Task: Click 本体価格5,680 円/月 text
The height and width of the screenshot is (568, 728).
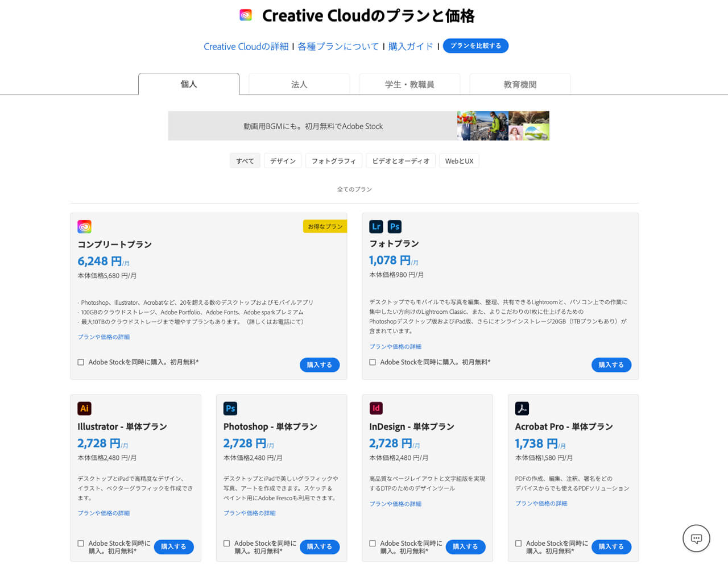Action: point(107,276)
